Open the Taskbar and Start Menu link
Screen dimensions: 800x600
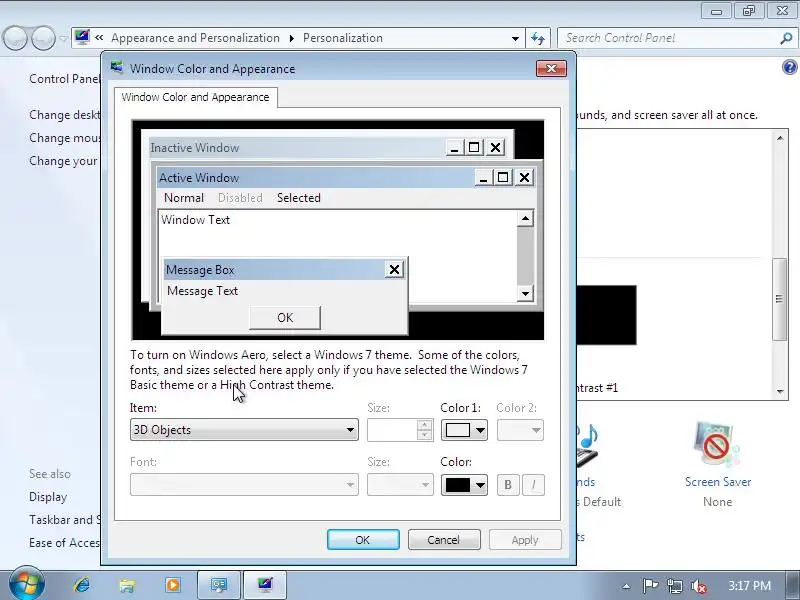point(64,520)
